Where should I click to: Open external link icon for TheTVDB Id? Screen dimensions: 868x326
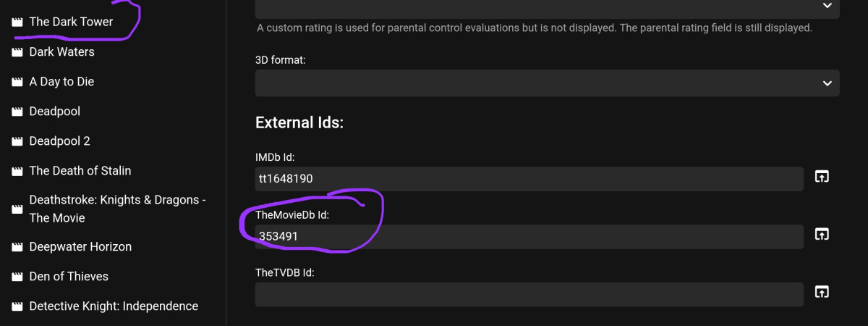tap(822, 292)
